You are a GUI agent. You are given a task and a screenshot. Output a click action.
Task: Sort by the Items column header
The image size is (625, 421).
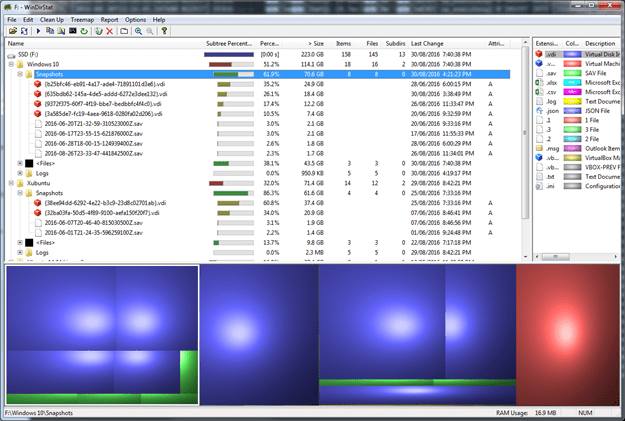[340, 43]
